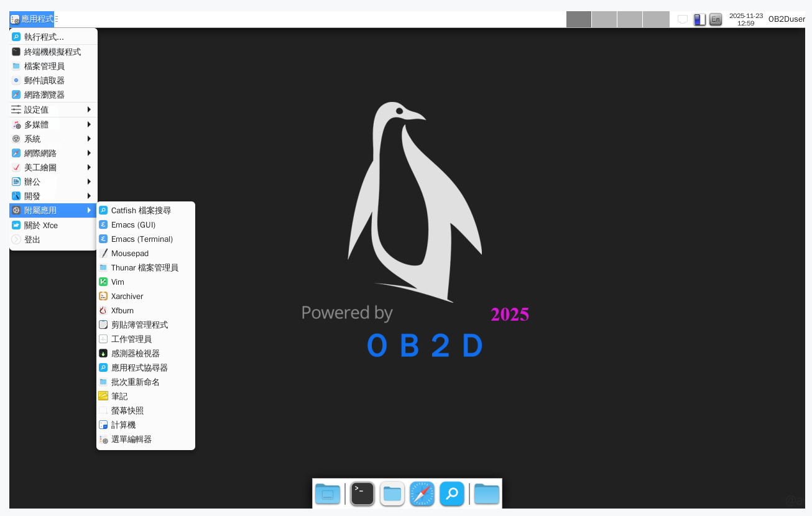Launch 計算機 calculator from the menu

(123, 425)
